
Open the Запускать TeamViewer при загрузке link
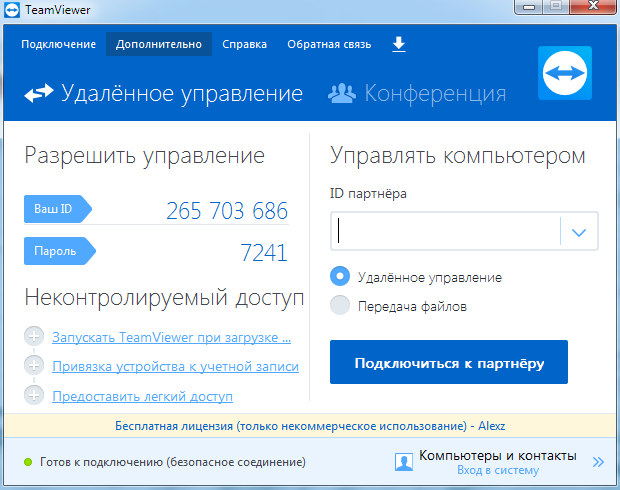pyautogui.click(x=172, y=337)
